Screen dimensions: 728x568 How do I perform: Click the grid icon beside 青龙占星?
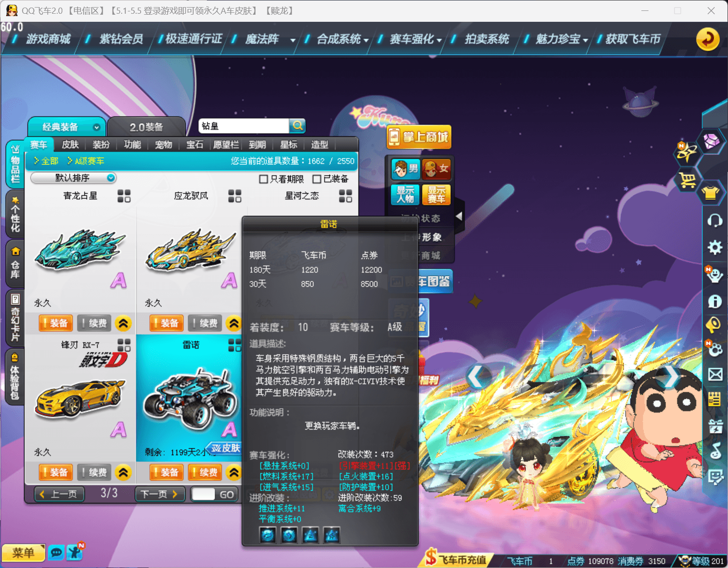pyautogui.click(x=124, y=196)
